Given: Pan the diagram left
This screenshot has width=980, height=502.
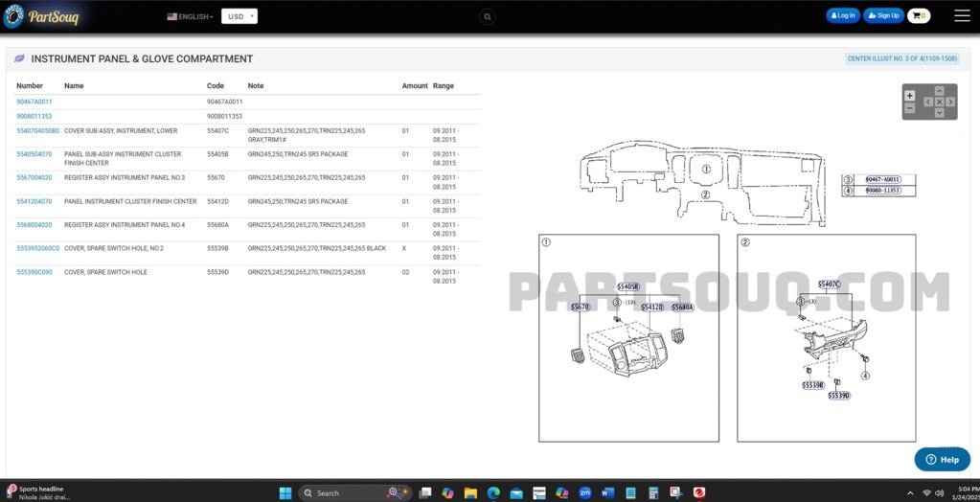Looking at the screenshot, I should point(928,102).
